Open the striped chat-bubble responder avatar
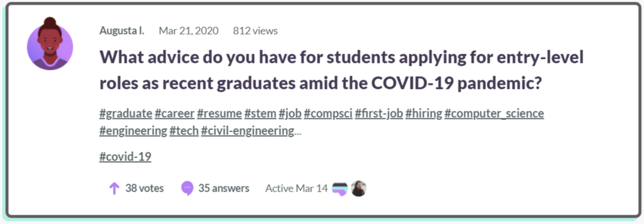This screenshot has width=644, height=224. pos(340,188)
